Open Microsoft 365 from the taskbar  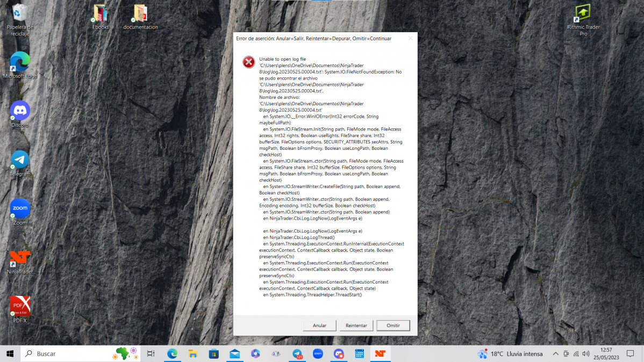255,354
